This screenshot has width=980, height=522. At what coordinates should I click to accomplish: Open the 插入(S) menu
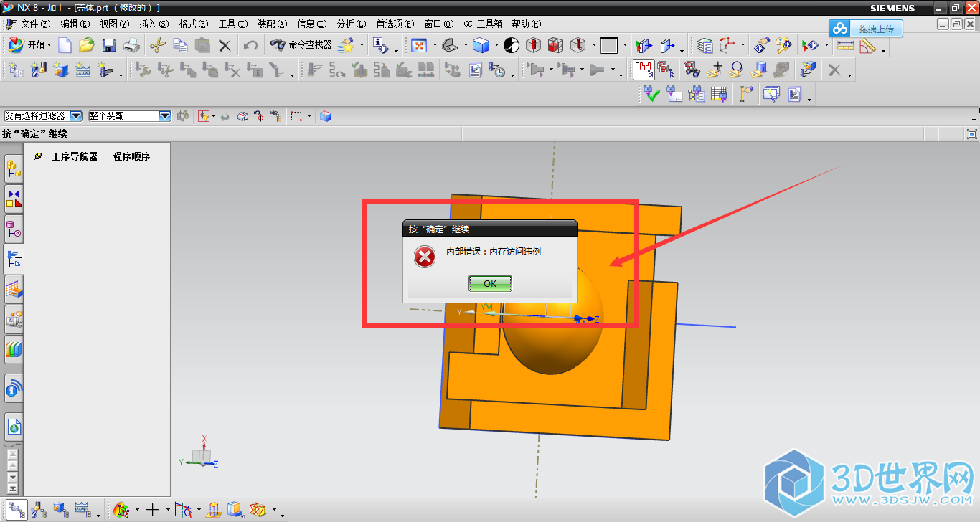coord(154,24)
